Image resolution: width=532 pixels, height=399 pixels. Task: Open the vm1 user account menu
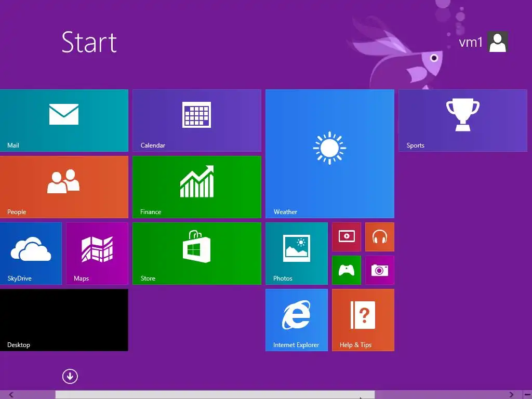point(483,42)
